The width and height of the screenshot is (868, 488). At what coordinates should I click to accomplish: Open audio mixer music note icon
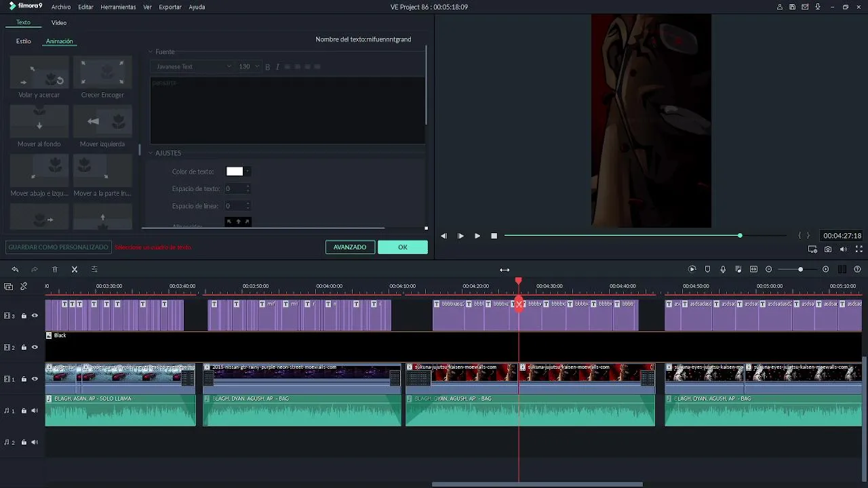[x=738, y=269]
